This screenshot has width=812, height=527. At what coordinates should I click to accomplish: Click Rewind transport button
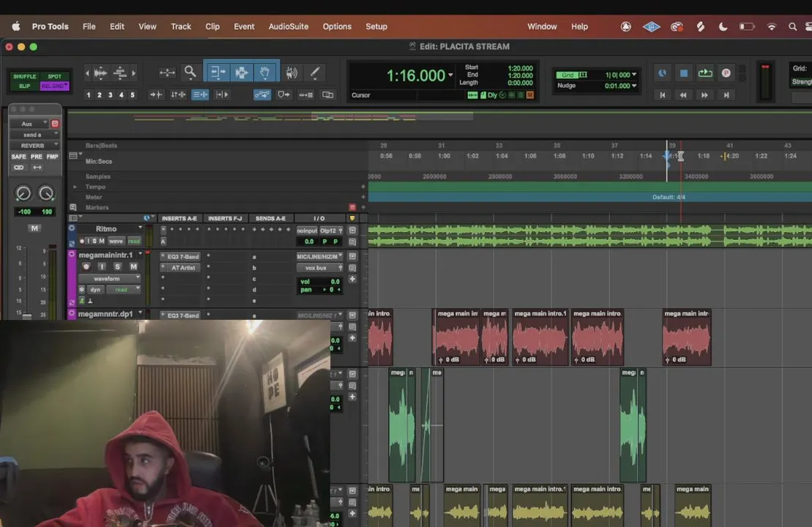click(683, 94)
